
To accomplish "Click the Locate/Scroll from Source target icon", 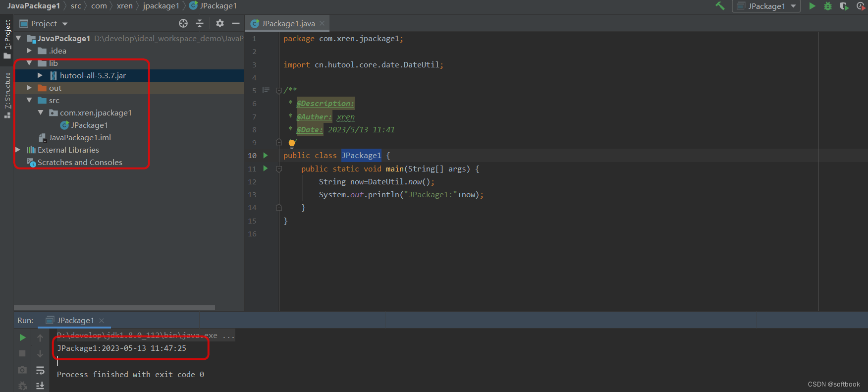I will tap(183, 23).
